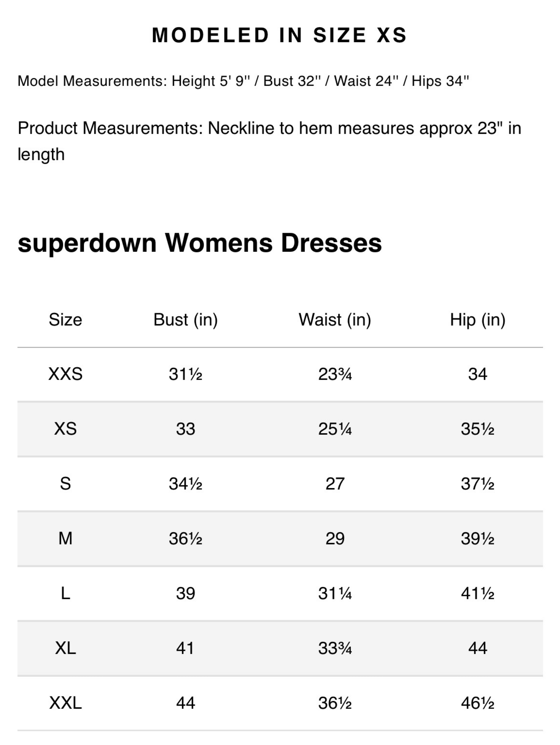The height and width of the screenshot is (745, 560).
Task: Click the 41½ hip value for L
Action: click(478, 593)
